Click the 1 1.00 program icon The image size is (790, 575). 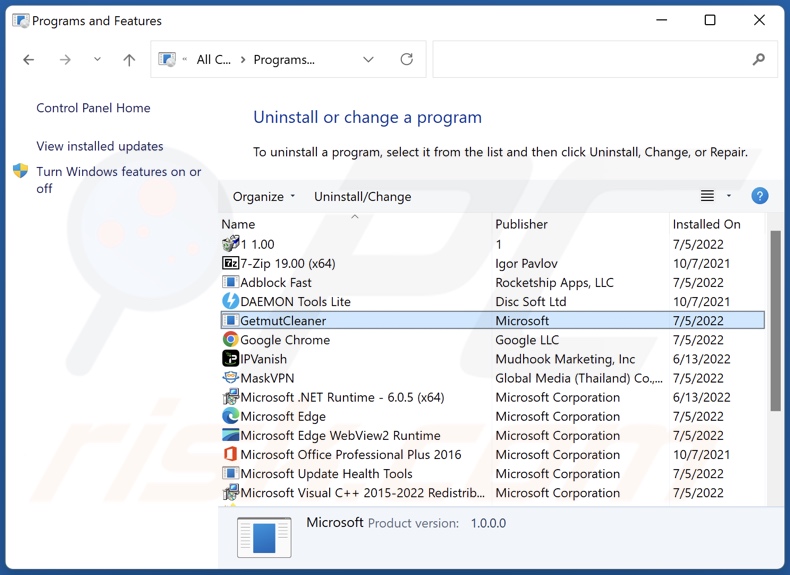(230, 244)
